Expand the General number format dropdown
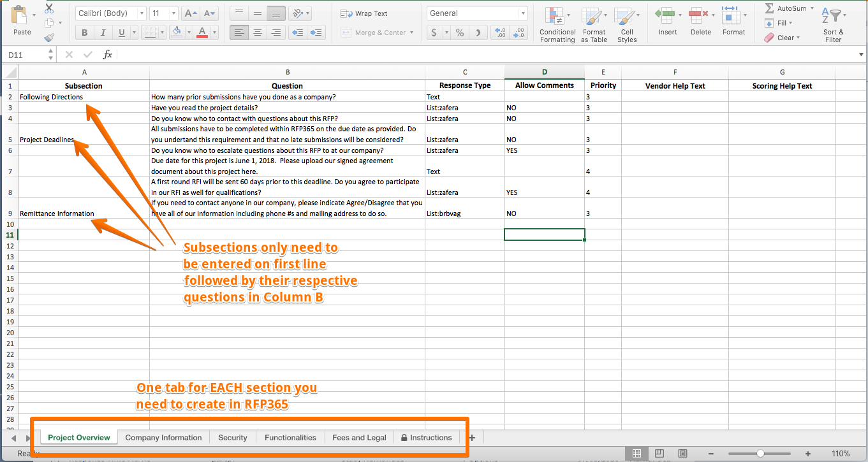Viewport: 868px width, 462px height. pyautogui.click(x=523, y=13)
